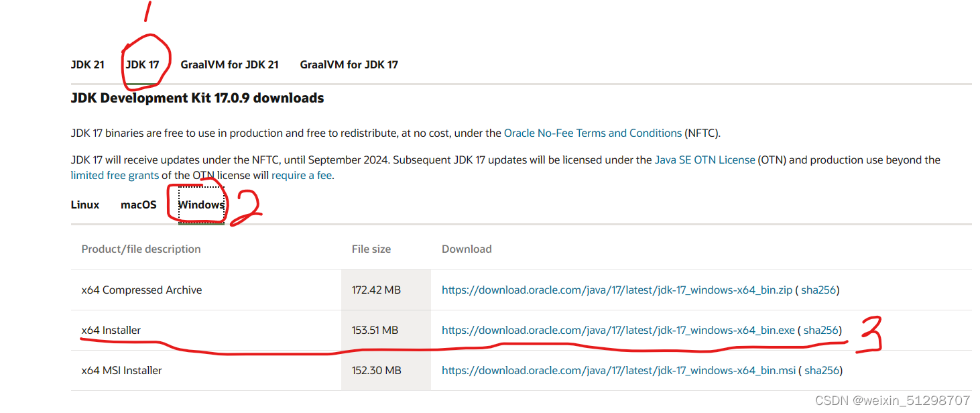This screenshot has height=413, width=980.
Task: Open the Java SE OTN License link
Action: pos(705,160)
